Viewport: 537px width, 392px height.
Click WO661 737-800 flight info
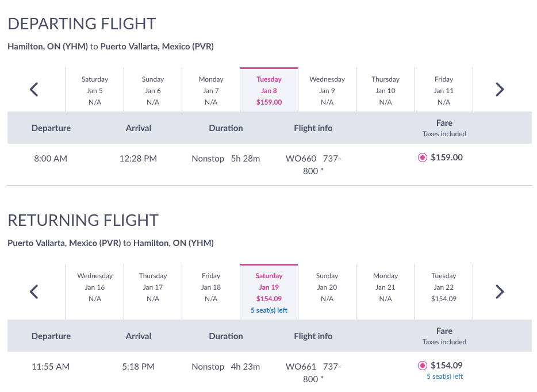[x=313, y=373]
